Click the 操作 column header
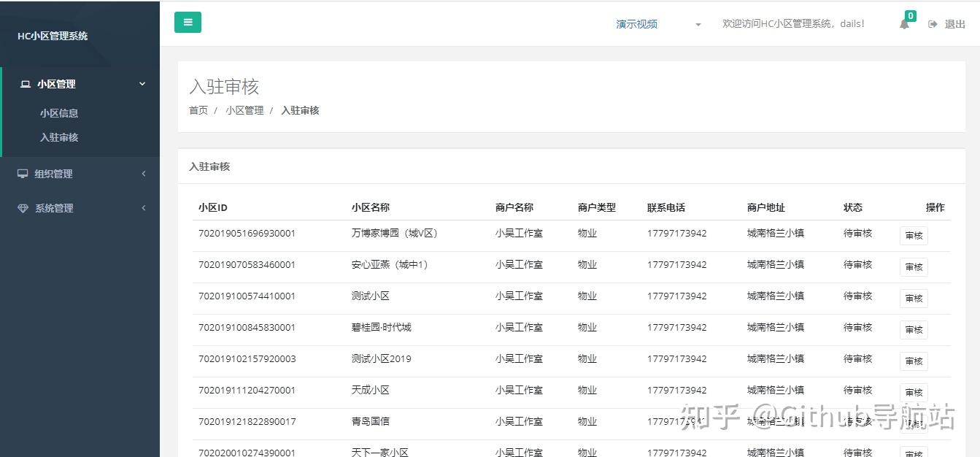Screen dimensions: 980x457 pos(935,207)
